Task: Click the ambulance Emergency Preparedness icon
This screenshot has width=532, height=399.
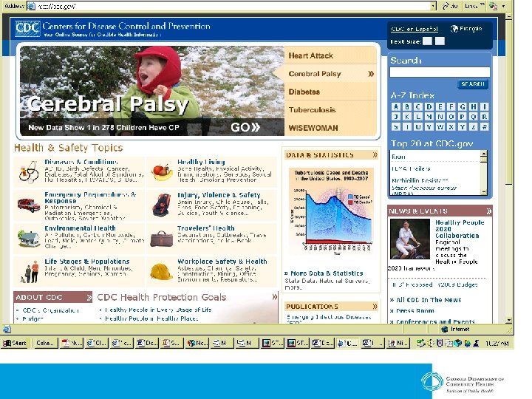Action: [x=29, y=205]
